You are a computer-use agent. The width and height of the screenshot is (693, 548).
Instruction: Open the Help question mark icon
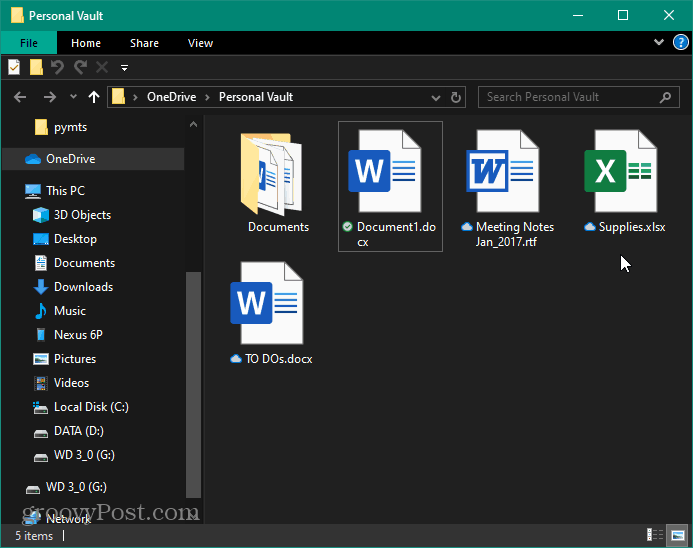pyautogui.click(x=681, y=42)
